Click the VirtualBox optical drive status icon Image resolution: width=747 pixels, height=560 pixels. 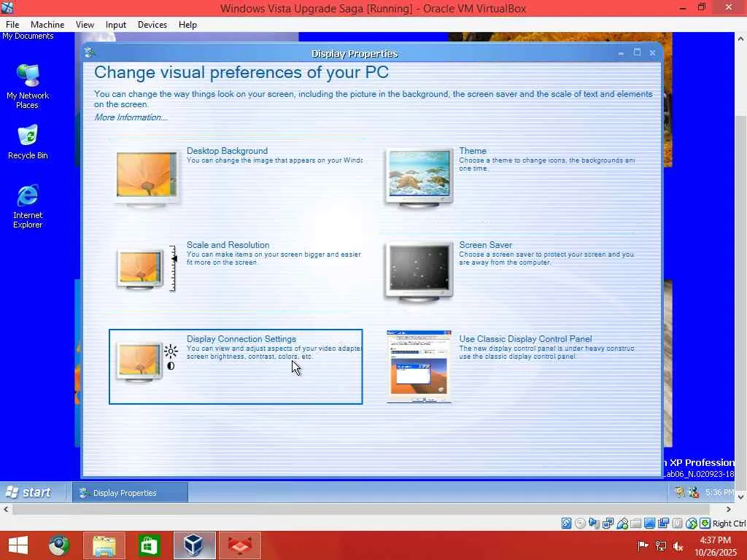coord(580,524)
